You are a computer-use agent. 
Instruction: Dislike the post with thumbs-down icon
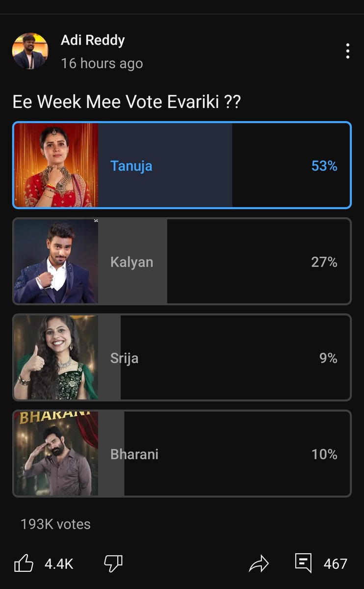click(113, 563)
